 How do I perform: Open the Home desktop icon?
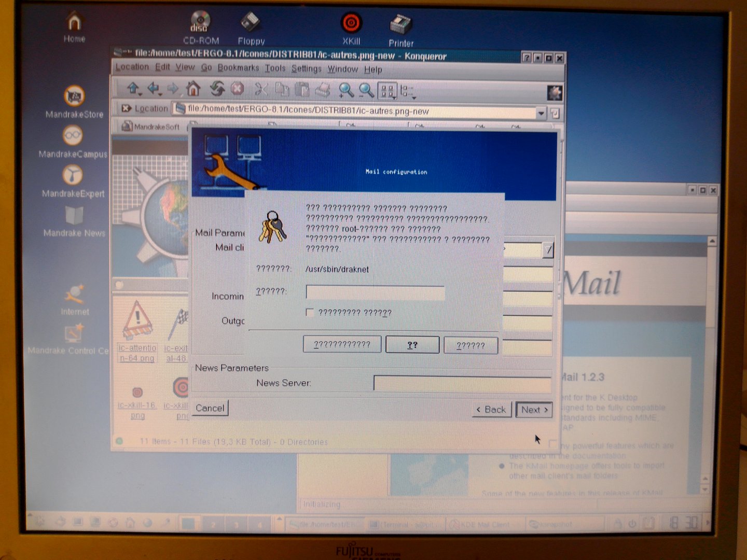[74, 27]
